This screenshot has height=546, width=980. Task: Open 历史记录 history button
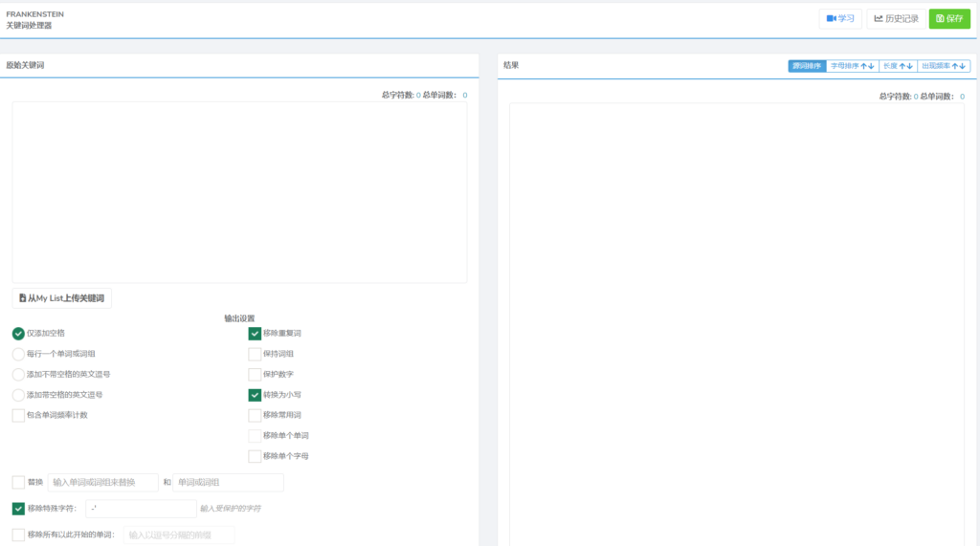coord(896,18)
